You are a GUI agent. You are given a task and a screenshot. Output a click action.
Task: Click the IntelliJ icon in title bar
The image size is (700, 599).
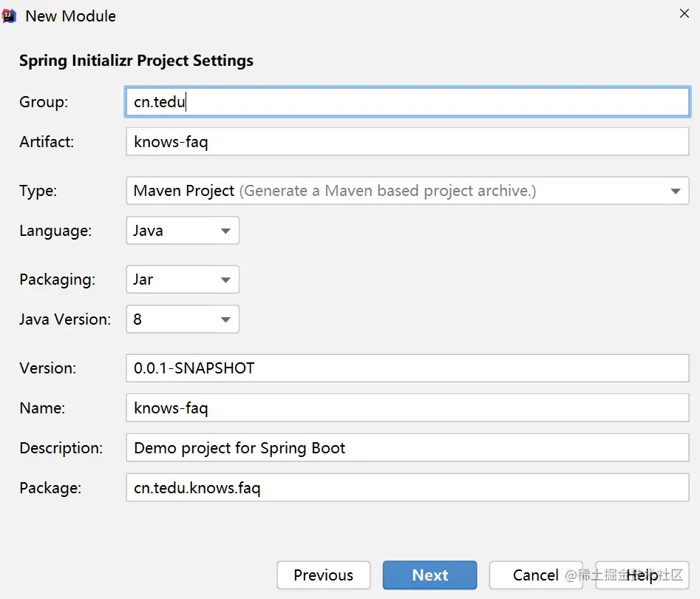point(9,15)
